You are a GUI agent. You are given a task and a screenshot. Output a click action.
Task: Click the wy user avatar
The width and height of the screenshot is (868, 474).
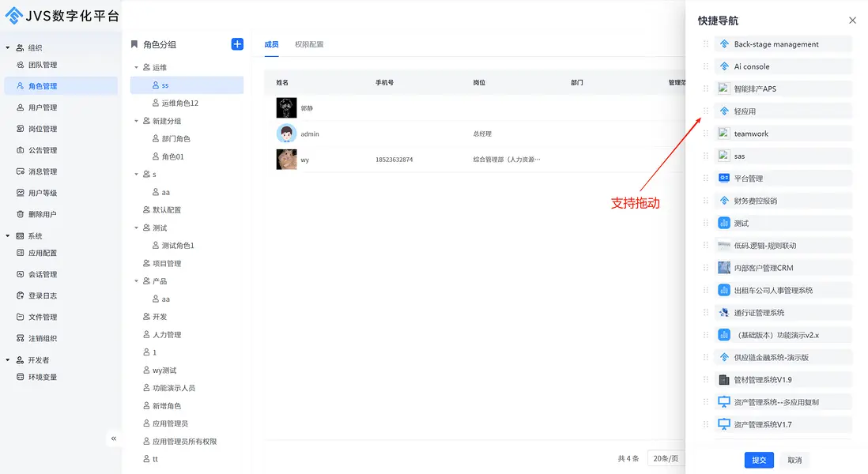(286, 160)
